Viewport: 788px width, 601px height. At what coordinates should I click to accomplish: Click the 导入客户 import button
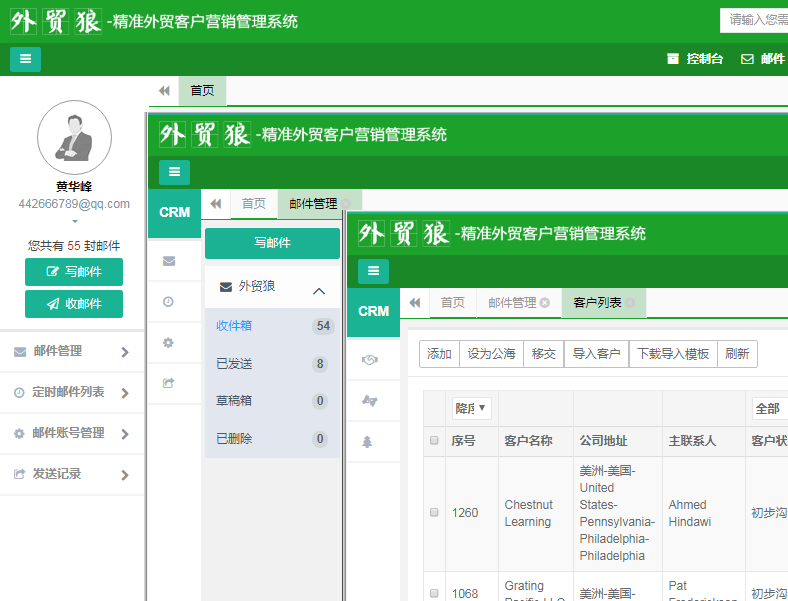point(597,354)
